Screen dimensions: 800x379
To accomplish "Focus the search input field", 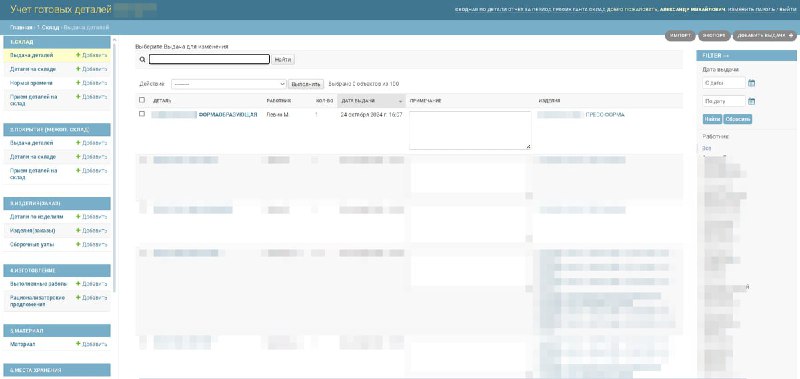I will (x=209, y=59).
